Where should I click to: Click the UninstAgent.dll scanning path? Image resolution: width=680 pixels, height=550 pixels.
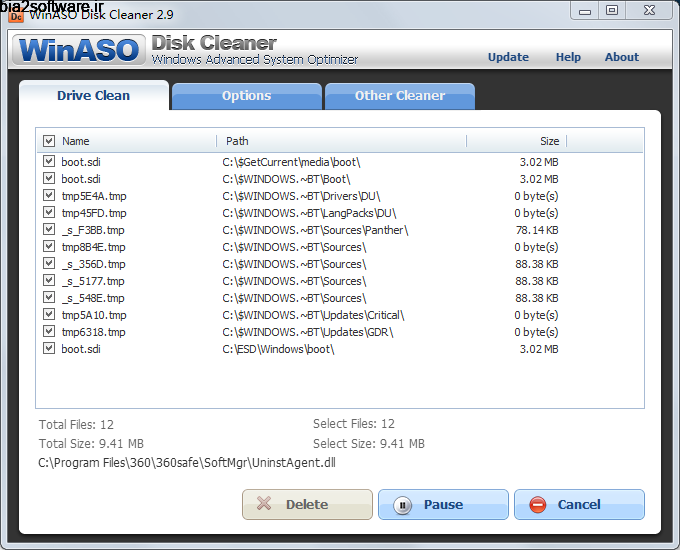[x=187, y=462]
